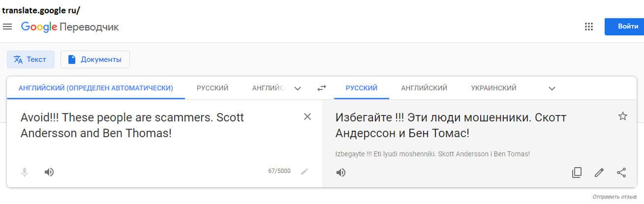This screenshot has width=644, height=204.
Task: Click the Войти sign-in button
Action: point(624,27)
